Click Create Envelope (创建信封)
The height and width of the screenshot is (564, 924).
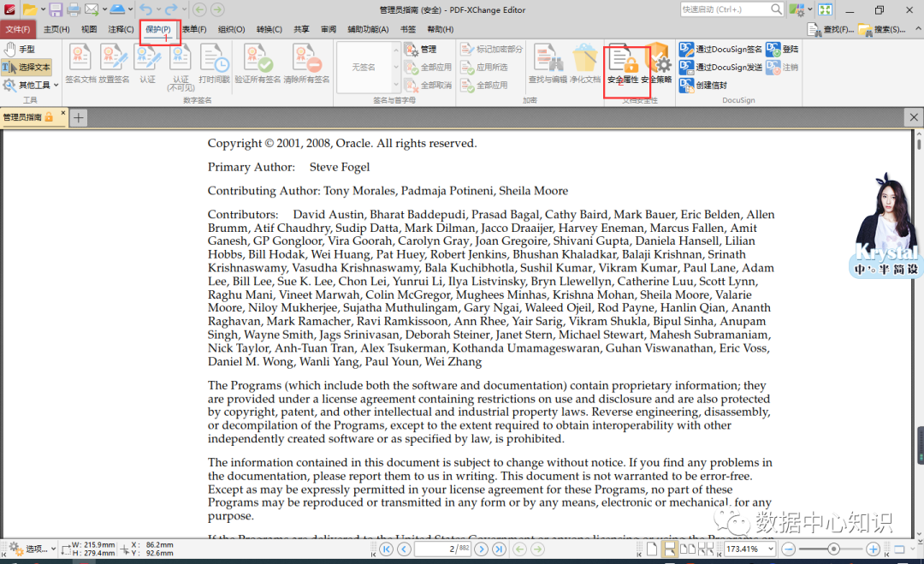point(703,86)
